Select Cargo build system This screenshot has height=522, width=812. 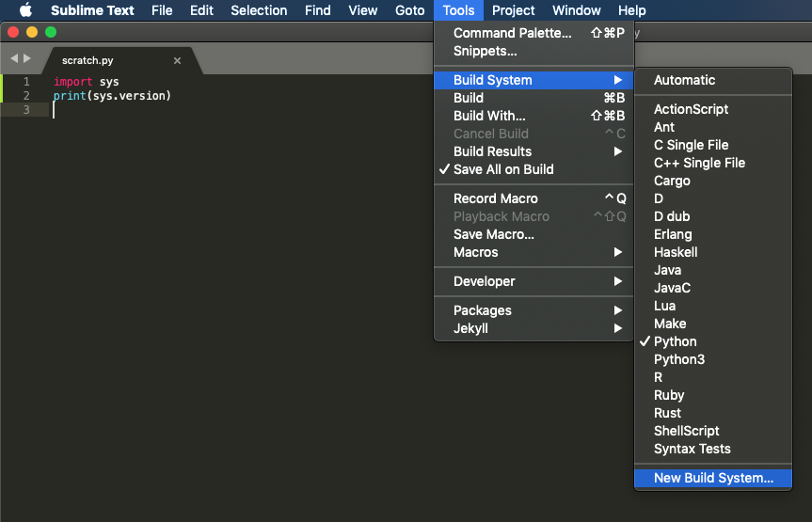713,181
